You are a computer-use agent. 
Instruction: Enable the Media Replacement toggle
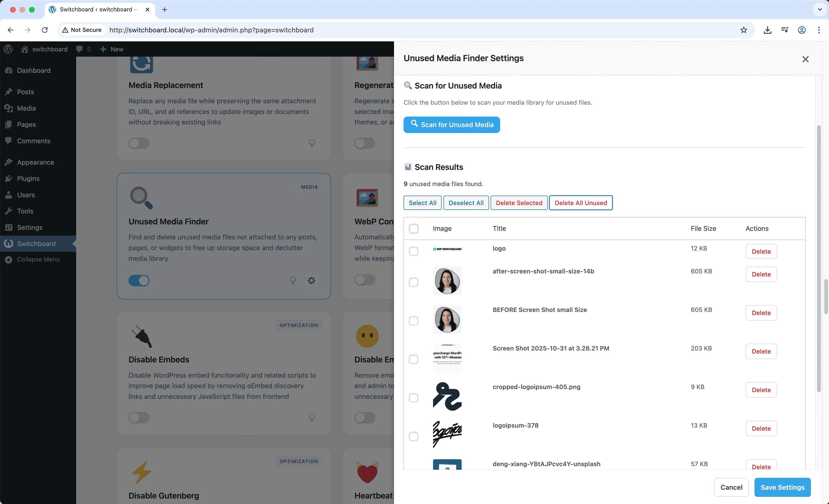[x=139, y=143]
